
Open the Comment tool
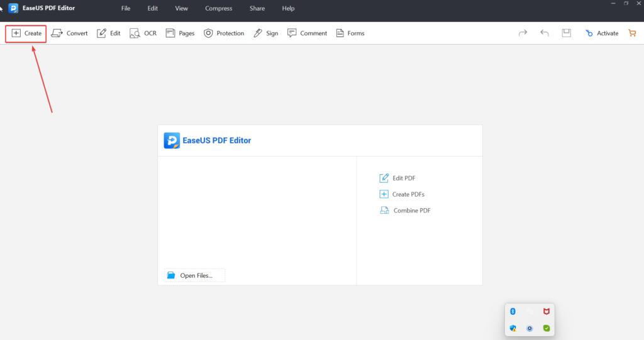pyautogui.click(x=307, y=33)
